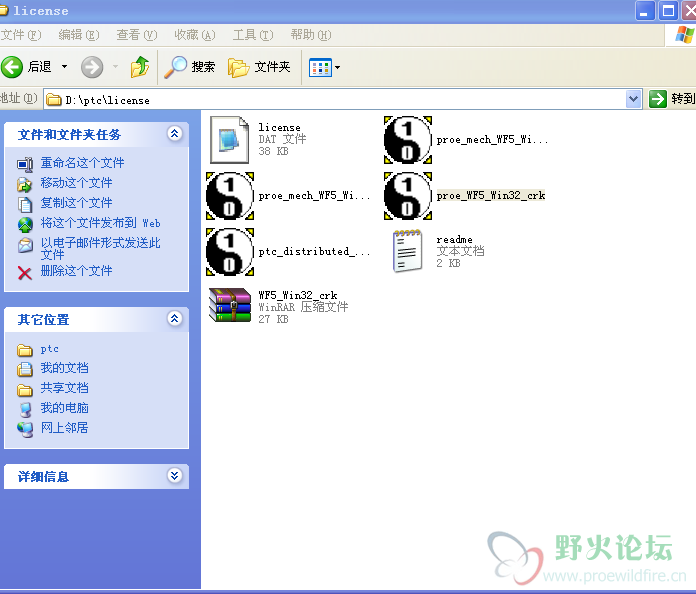Click the 详细信息 header title
The height and width of the screenshot is (594, 696).
click(x=43, y=477)
